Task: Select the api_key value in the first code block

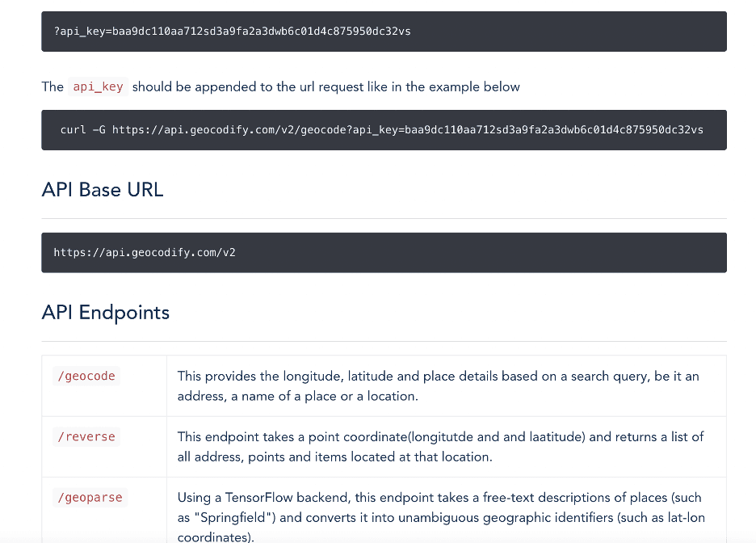Action: [x=262, y=31]
